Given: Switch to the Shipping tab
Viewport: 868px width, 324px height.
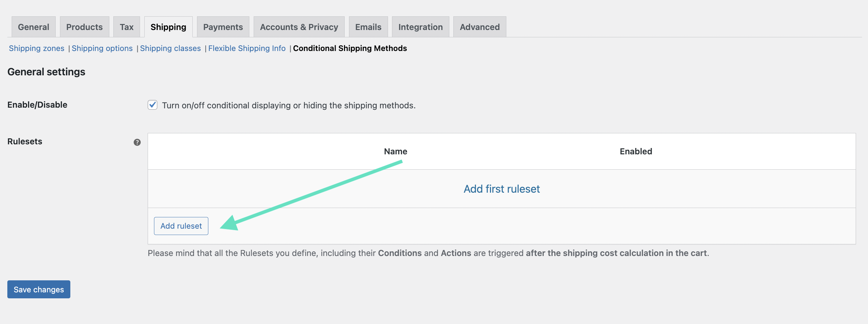Looking at the screenshot, I should 168,27.
